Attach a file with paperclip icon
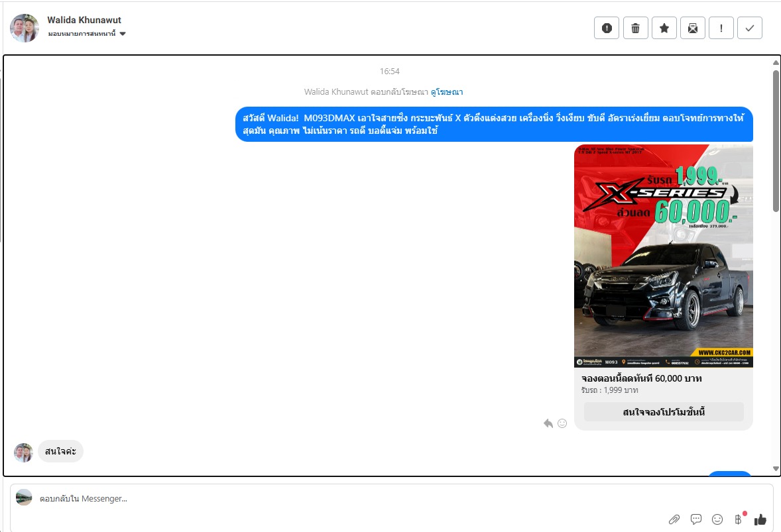 point(674,519)
